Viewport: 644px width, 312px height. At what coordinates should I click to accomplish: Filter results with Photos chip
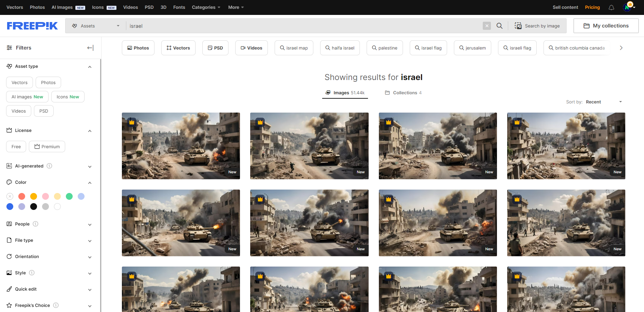(138, 48)
